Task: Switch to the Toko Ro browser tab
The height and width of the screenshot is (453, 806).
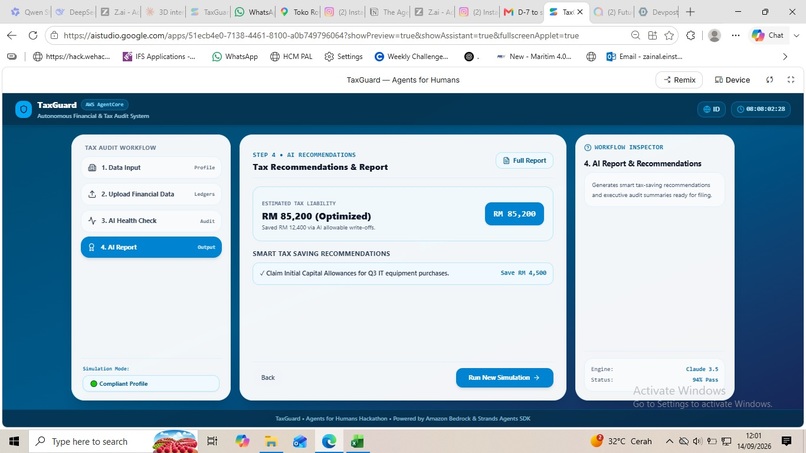Action: coord(300,12)
